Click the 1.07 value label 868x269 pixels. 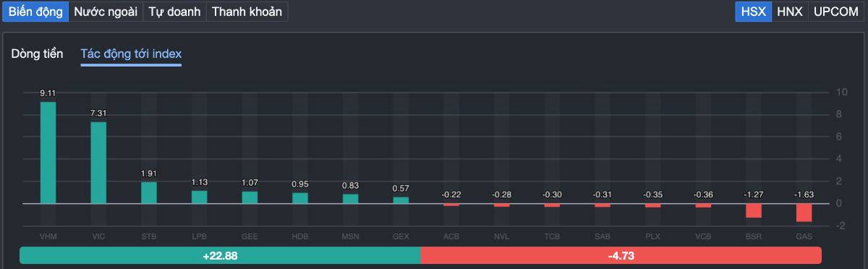(x=250, y=183)
